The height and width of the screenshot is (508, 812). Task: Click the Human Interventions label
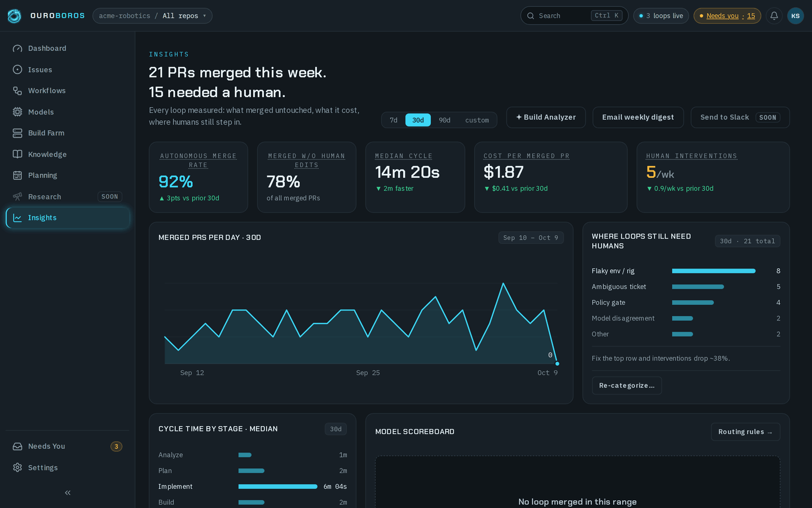[x=691, y=156]
